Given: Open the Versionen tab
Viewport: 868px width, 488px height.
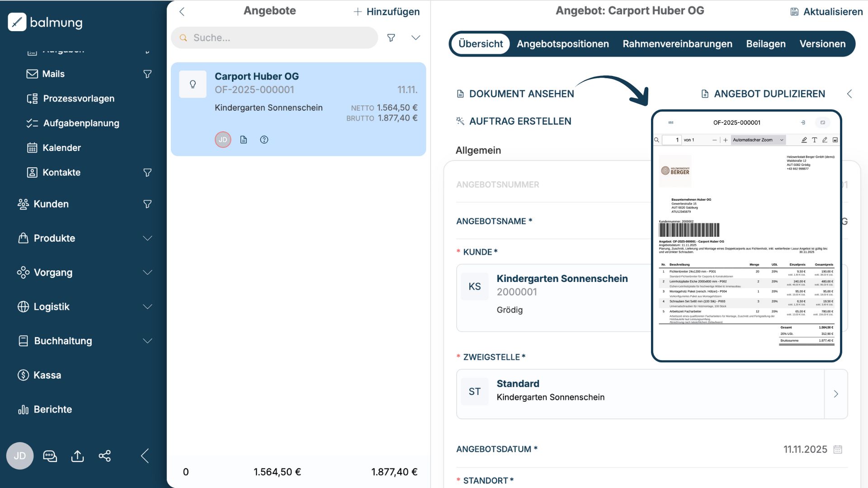Looking at the screenshot, I should (822, 44).
